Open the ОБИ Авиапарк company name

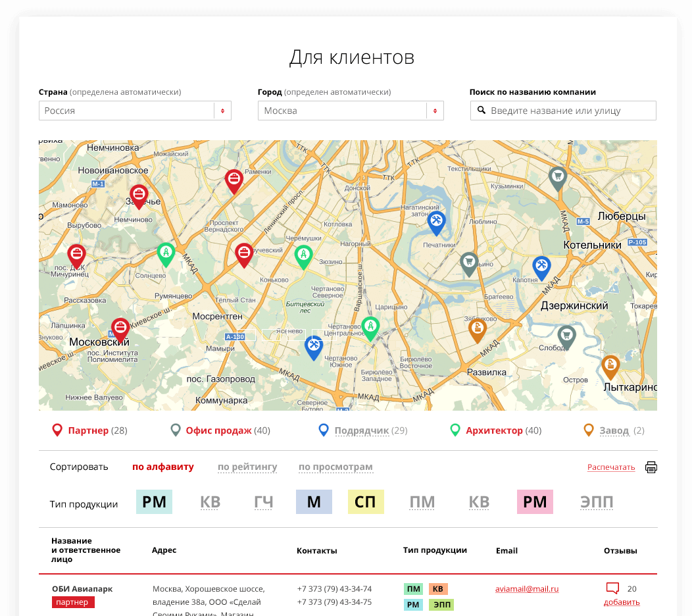(82, 588)
